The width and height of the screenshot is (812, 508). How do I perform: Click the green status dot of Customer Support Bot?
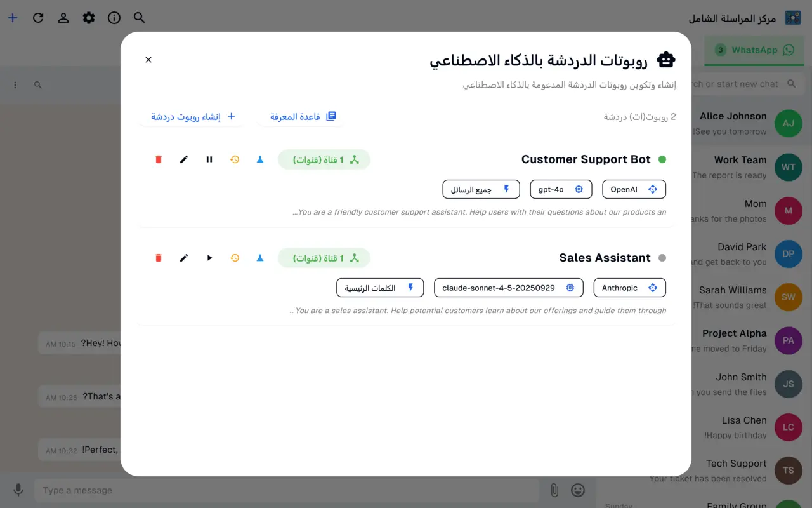pyautogui.click(x=662, y=159)
